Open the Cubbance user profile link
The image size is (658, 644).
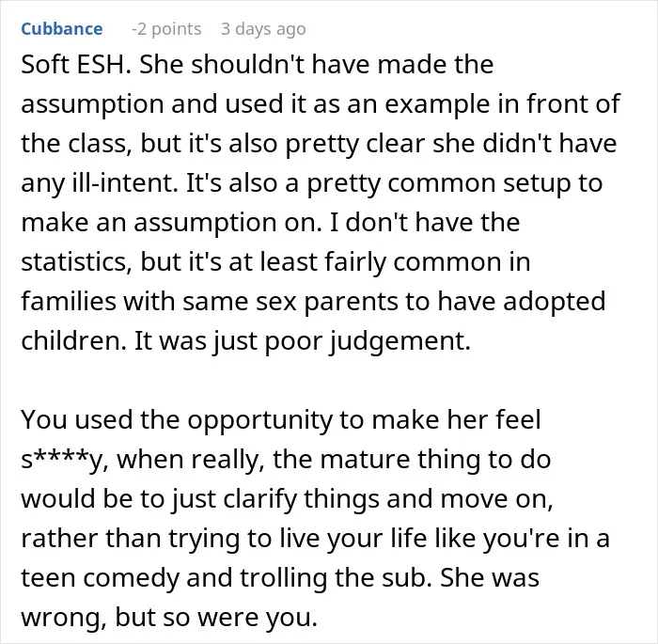click(x=62, y=29)
